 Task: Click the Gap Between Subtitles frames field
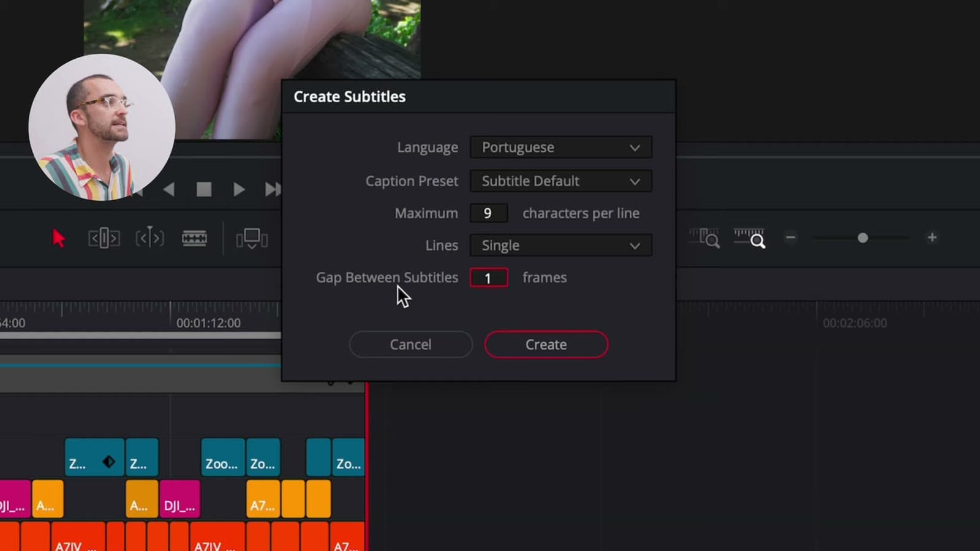tap(489, 278)
